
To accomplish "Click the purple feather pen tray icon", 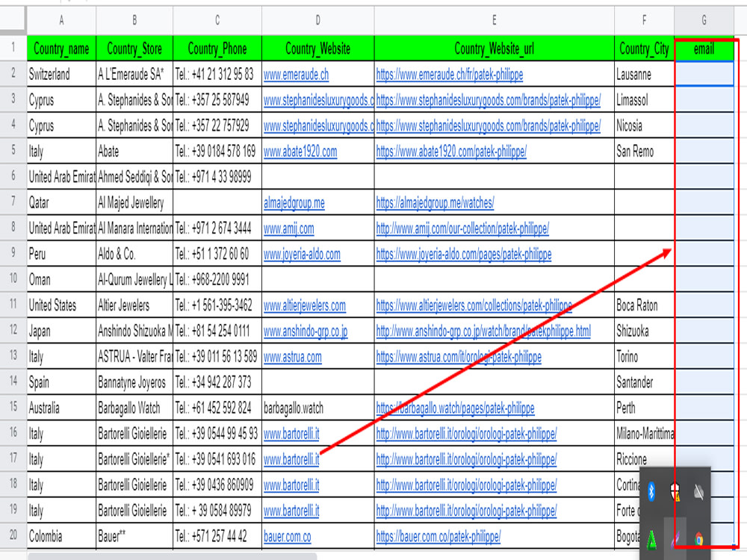I will point(675,540).
